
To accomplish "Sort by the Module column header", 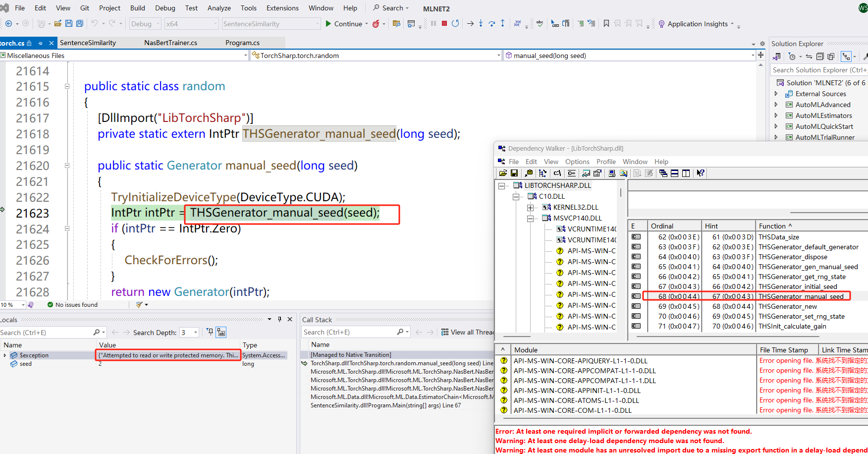I will [x=633, y=350].
